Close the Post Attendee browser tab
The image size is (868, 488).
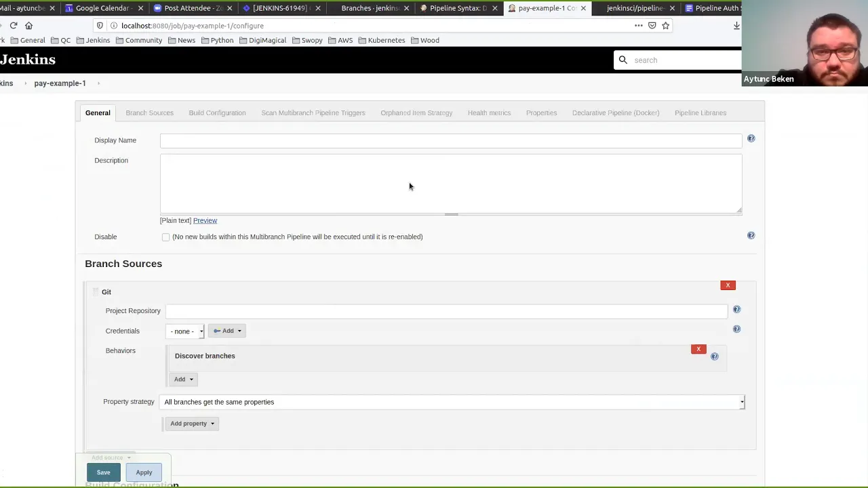229,8
